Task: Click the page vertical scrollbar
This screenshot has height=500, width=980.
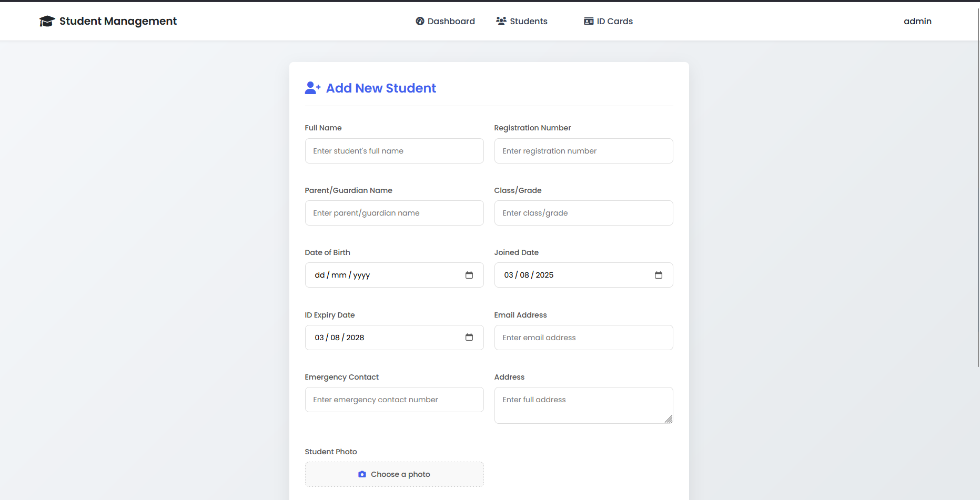Action: 977,184
